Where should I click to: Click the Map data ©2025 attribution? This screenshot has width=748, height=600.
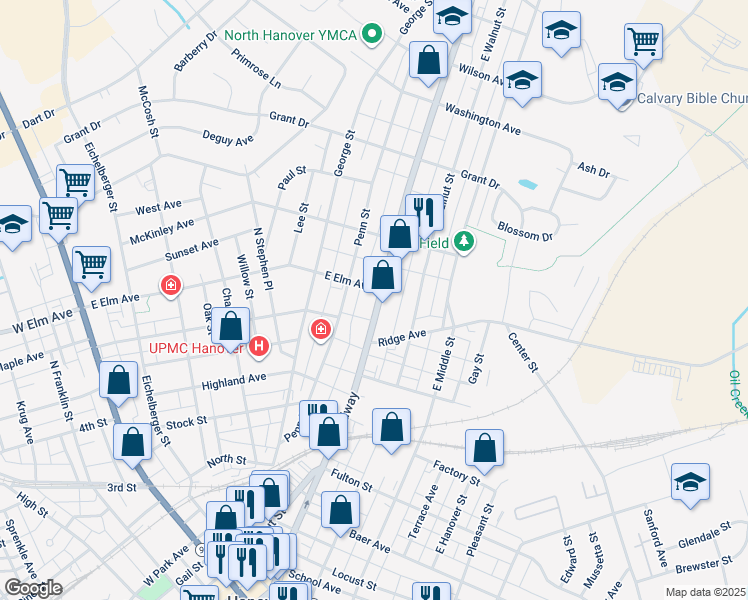(705, 592)
